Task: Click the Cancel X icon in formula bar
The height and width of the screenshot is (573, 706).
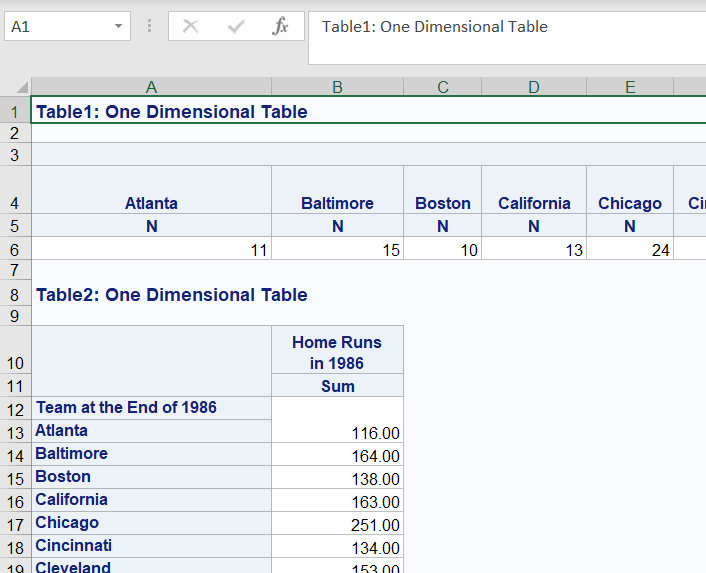Action: [x=190, y=27]
